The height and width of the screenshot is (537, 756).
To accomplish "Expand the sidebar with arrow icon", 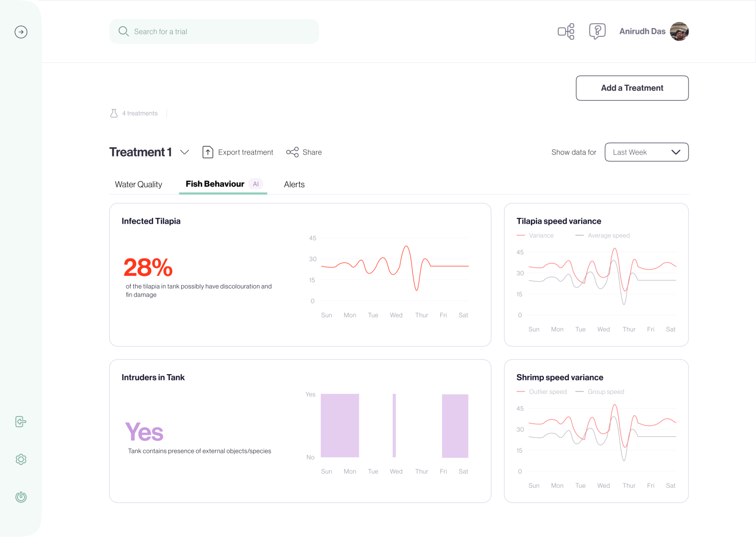I will (x=21, y=32).
